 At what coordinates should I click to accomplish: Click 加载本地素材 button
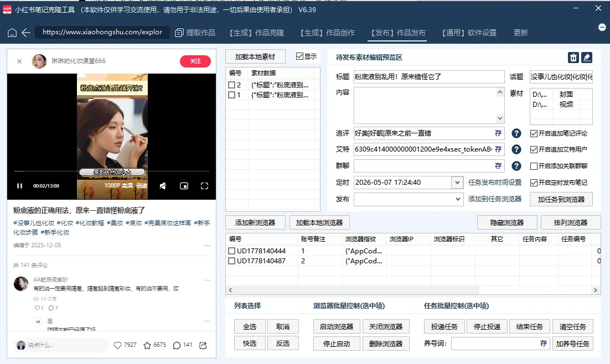(x=255, y=57)
